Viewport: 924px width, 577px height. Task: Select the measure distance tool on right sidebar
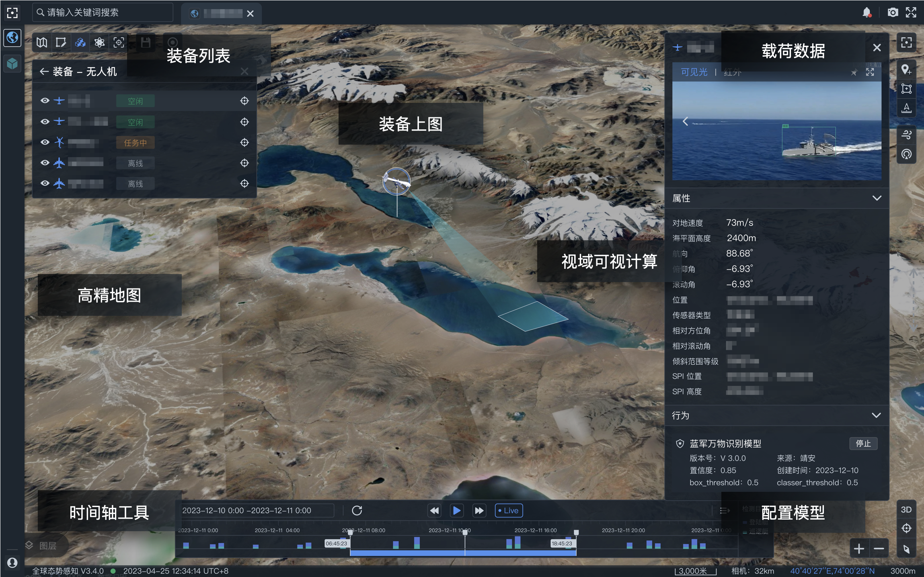coord(906,107)
